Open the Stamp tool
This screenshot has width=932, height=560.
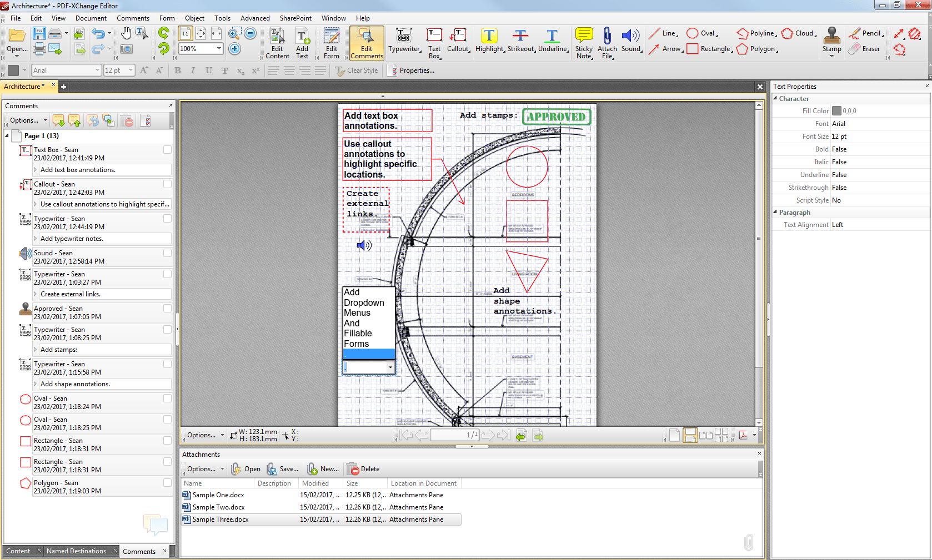pos(831,43)
